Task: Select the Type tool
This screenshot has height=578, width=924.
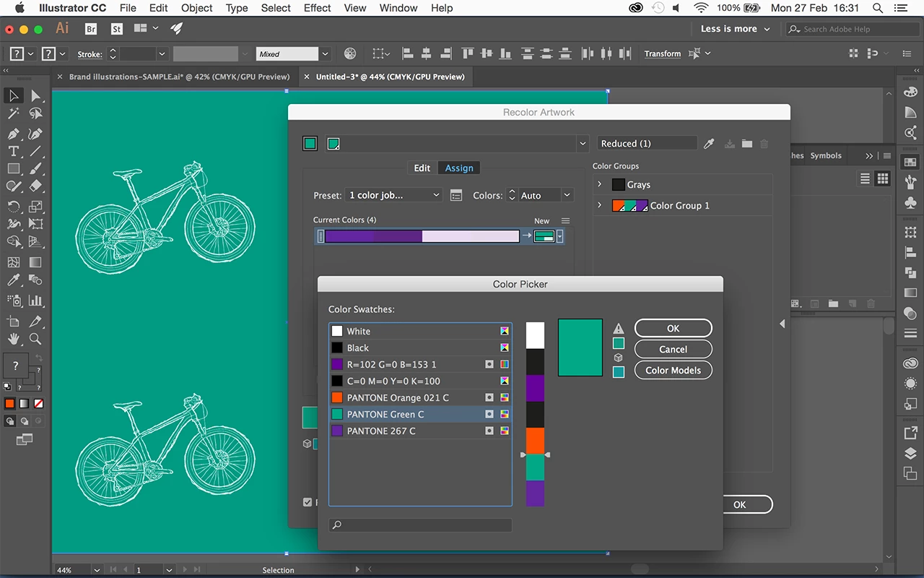Action: (x=13, y=151)
